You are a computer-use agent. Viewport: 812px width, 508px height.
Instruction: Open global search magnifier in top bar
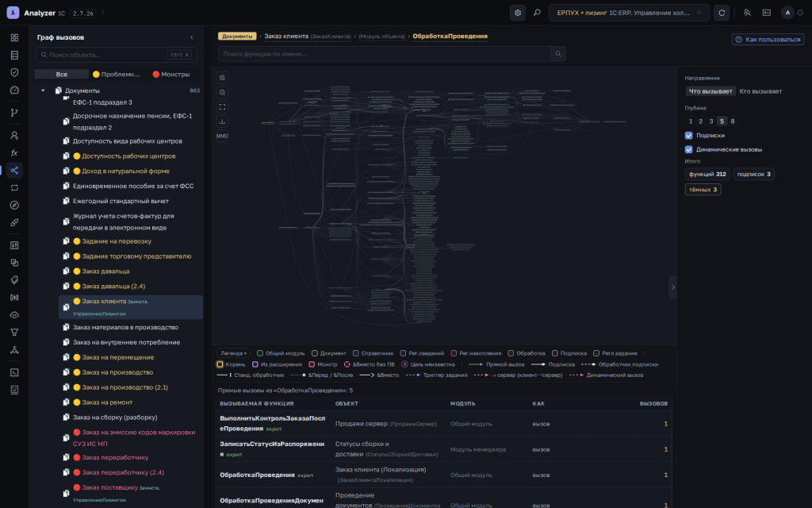[x=537, y=13]
